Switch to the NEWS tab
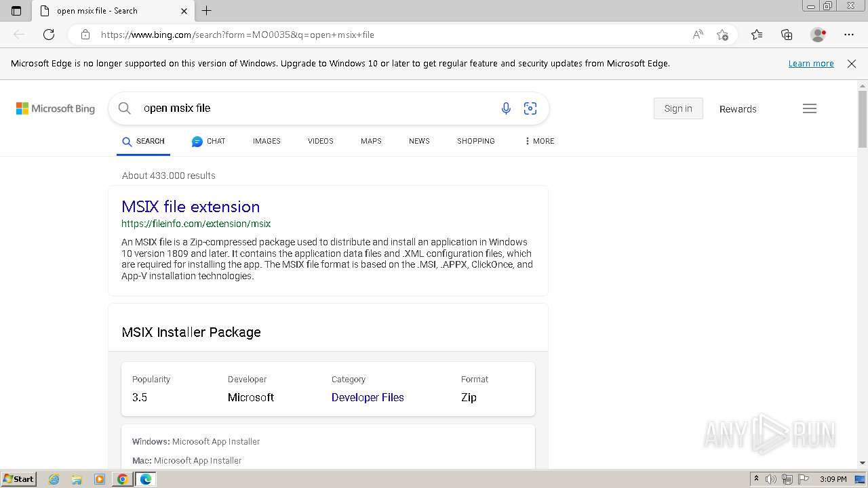The height and width of the screenshot is (488, 868). pyautogui.click(x=419, y=141)
